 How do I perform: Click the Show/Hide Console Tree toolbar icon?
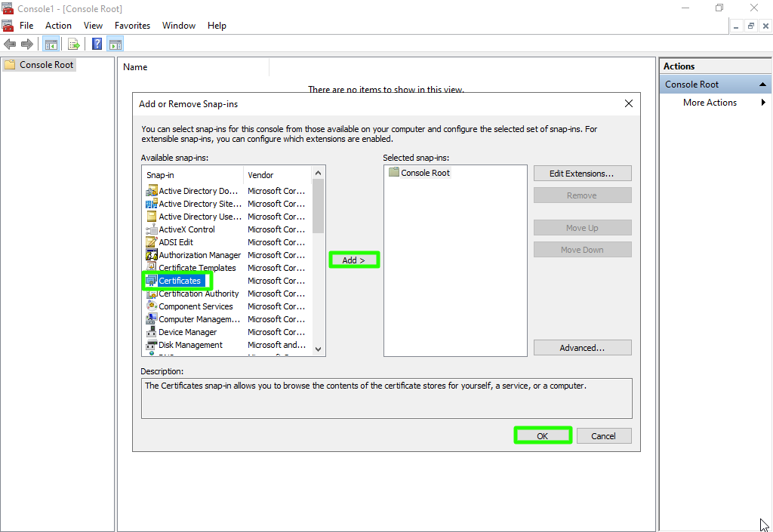[51, 44]
